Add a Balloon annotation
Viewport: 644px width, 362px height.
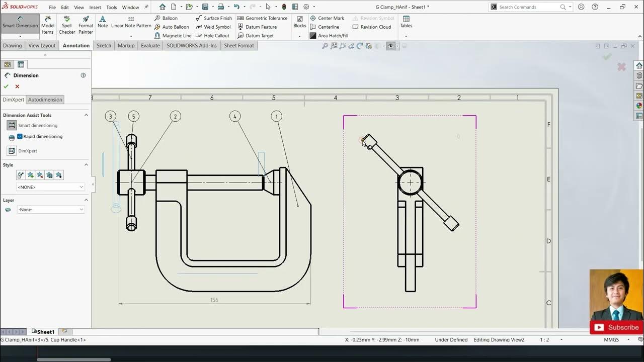tap(166, 18)
